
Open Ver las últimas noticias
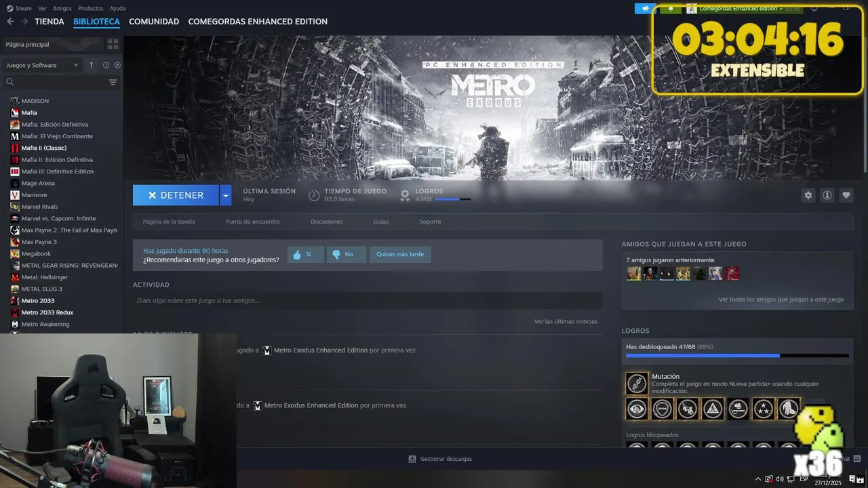[566, 321]
